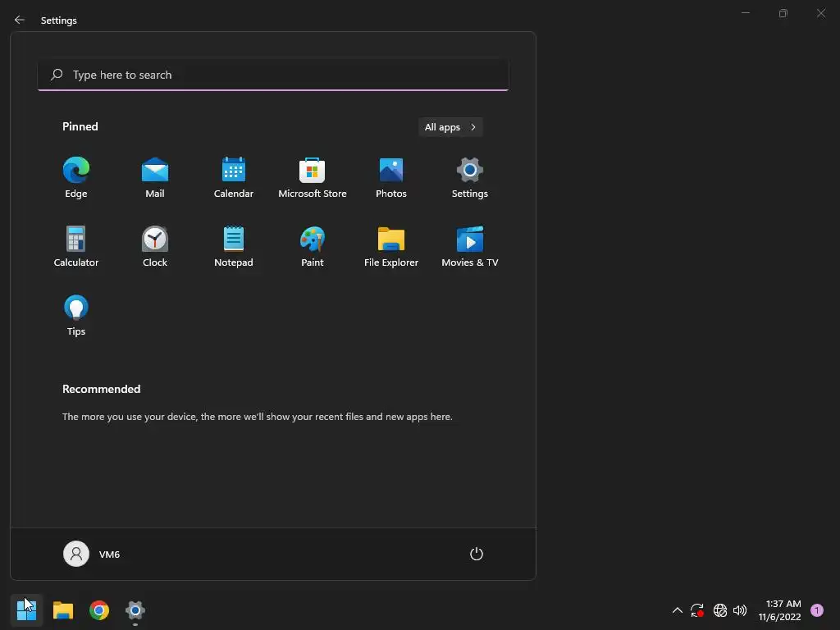Open the Clock app

point(155,246)
